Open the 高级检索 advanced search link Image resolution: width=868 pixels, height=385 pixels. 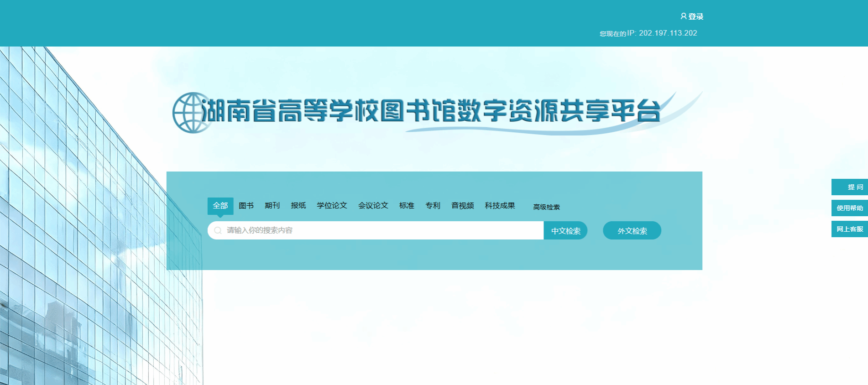(546, 207)
